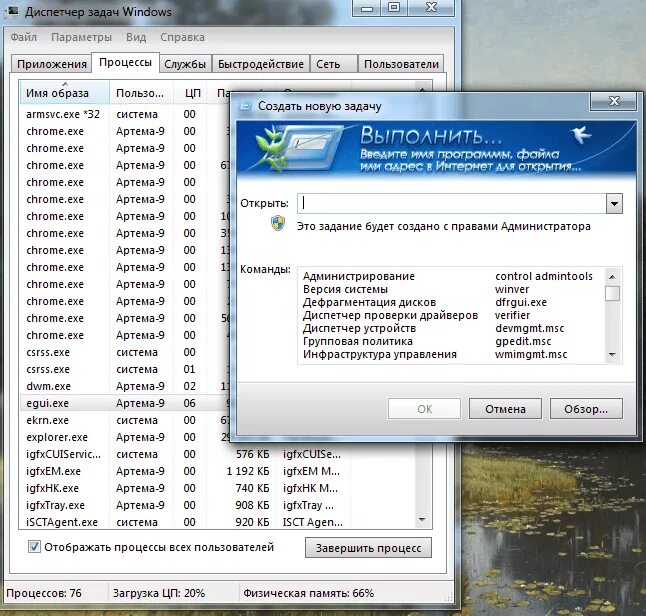Select the Диспетчер устройств command row
The width and height of the screenshot is (646, 616).
452,328
